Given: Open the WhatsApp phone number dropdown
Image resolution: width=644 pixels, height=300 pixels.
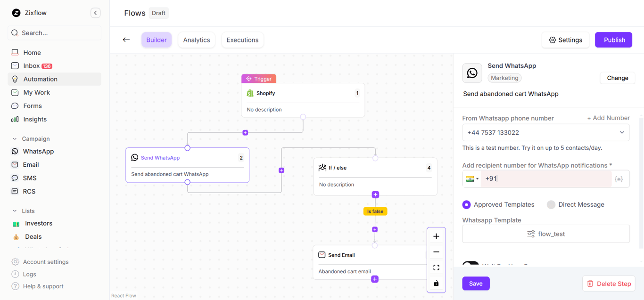Looking at the screenshot, I should (x=622, y=132).
